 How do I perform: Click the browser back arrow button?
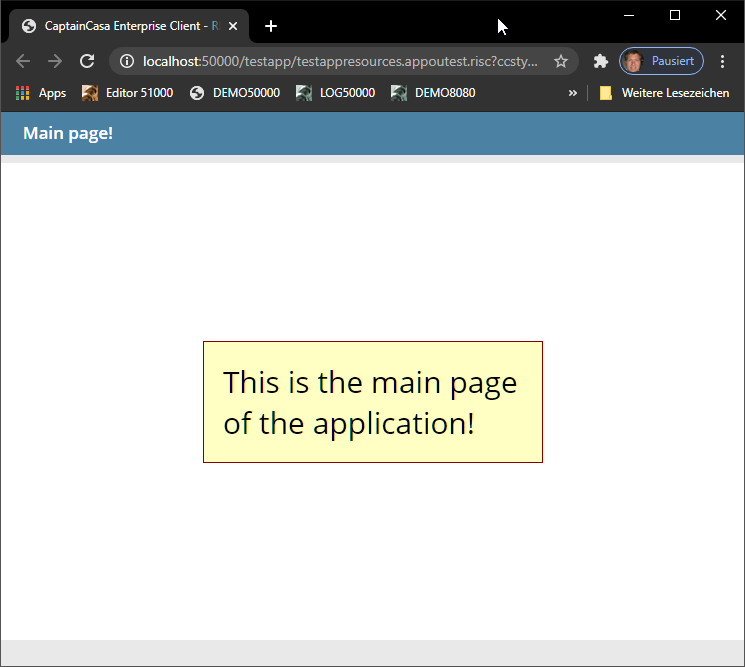(23, 61)
